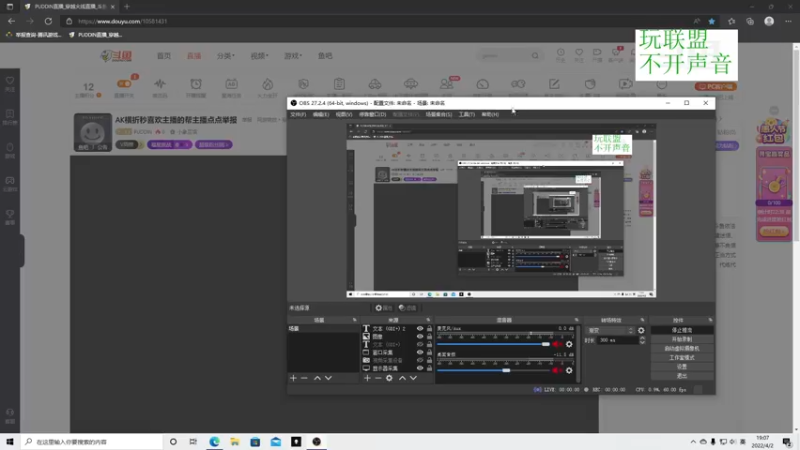Expand the 游戏 menu on Douyu

[293, 56]
